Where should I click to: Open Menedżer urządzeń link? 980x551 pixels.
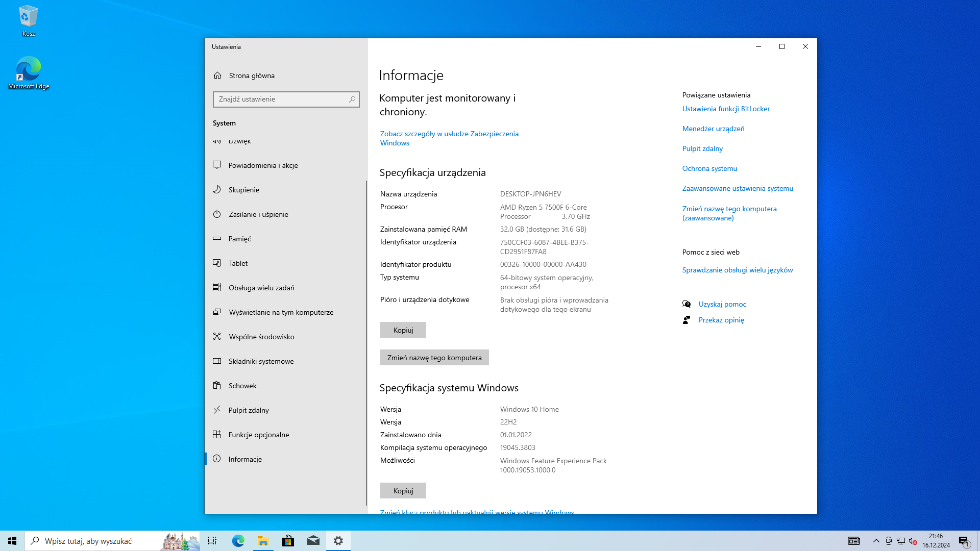point(713,129)
